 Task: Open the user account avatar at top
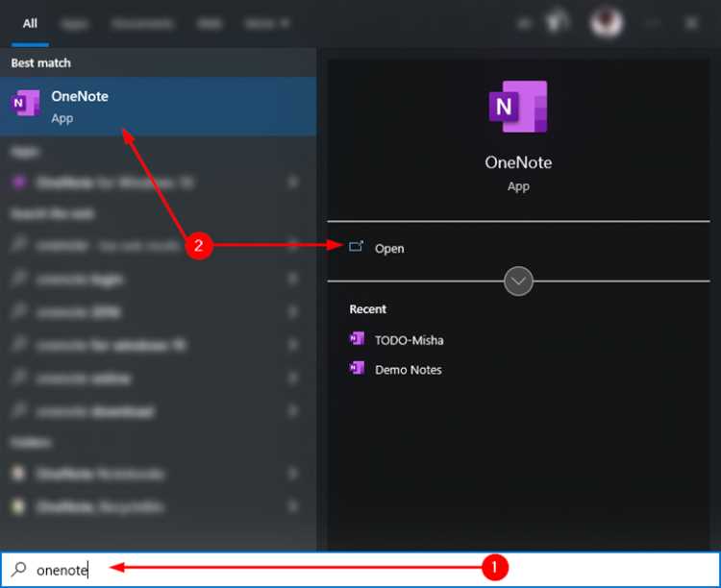[607, 21]
